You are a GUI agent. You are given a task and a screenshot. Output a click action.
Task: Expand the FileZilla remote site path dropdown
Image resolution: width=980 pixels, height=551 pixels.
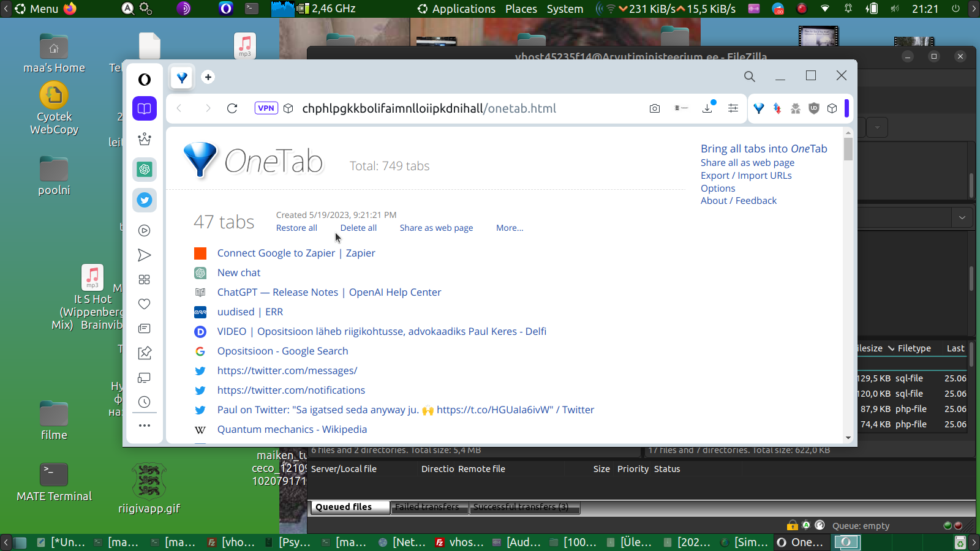pyautogui.click(x=962, y=217)
